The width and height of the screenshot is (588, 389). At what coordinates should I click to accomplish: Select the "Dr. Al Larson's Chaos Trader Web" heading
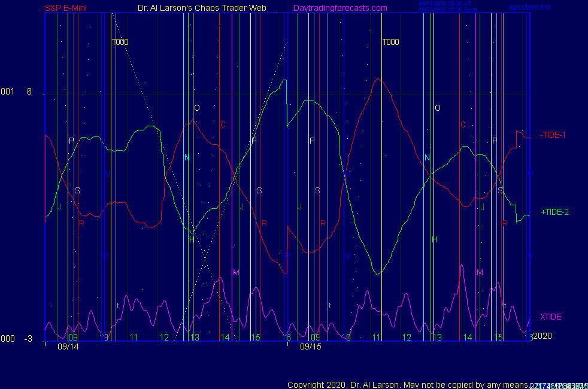click(202, 8)
